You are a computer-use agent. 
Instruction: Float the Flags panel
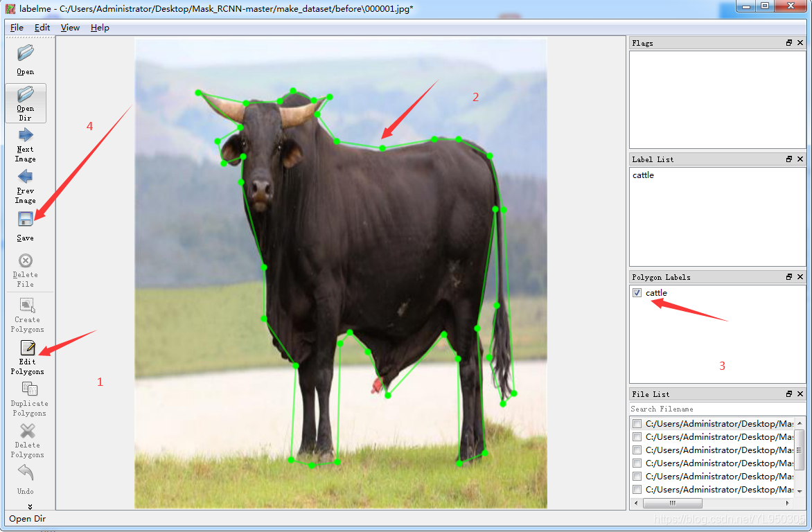pos(788,43)
